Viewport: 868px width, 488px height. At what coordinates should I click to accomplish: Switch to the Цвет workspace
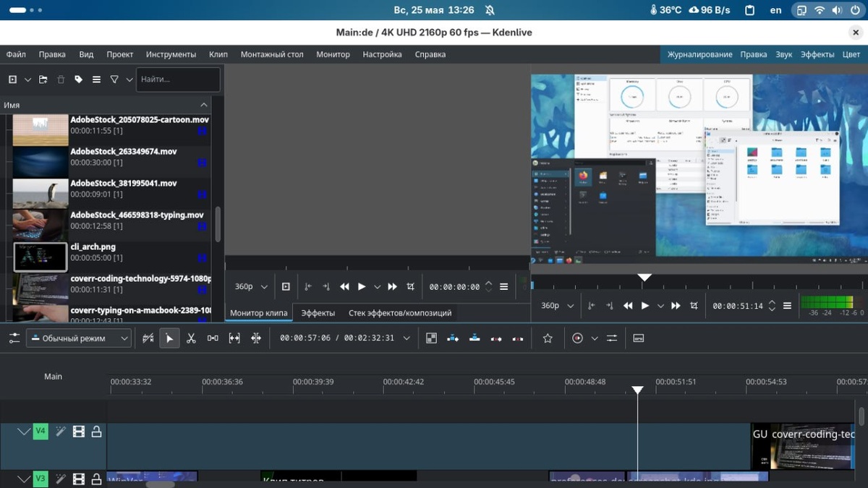[851, 54]
